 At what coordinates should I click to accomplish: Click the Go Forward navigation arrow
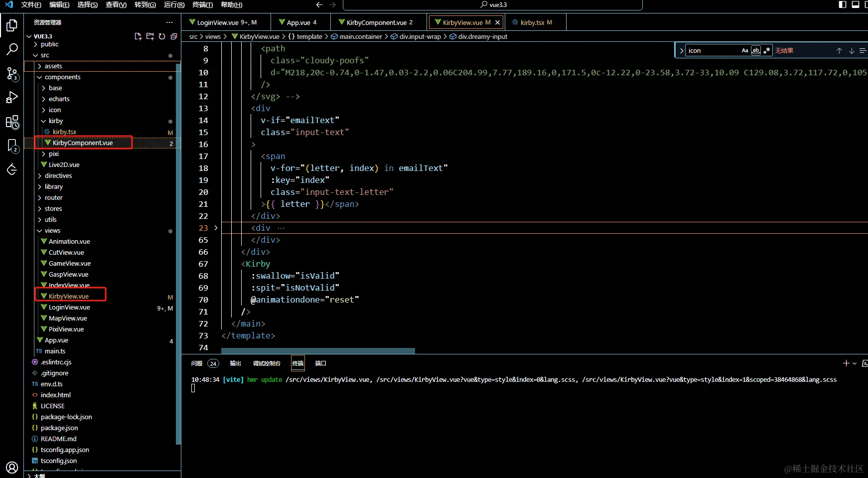pyautogui.click(x=332, y=5)
